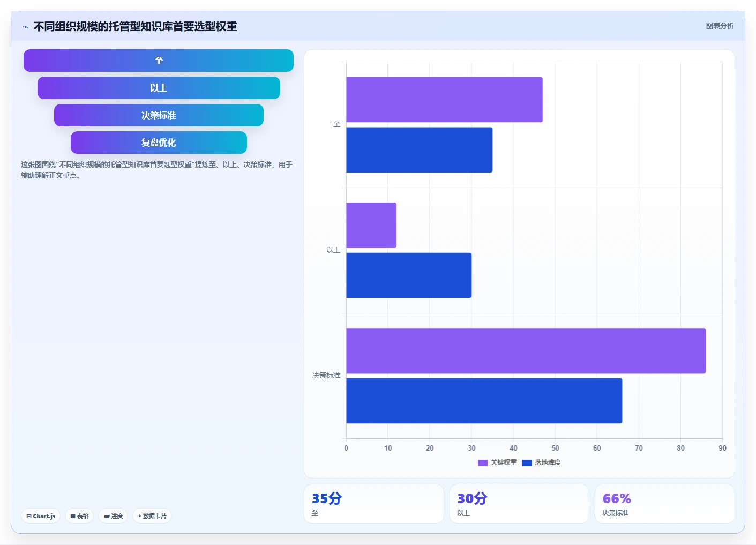Toggle 落地难度 legend blue swatch

click(x=527, y=463)
